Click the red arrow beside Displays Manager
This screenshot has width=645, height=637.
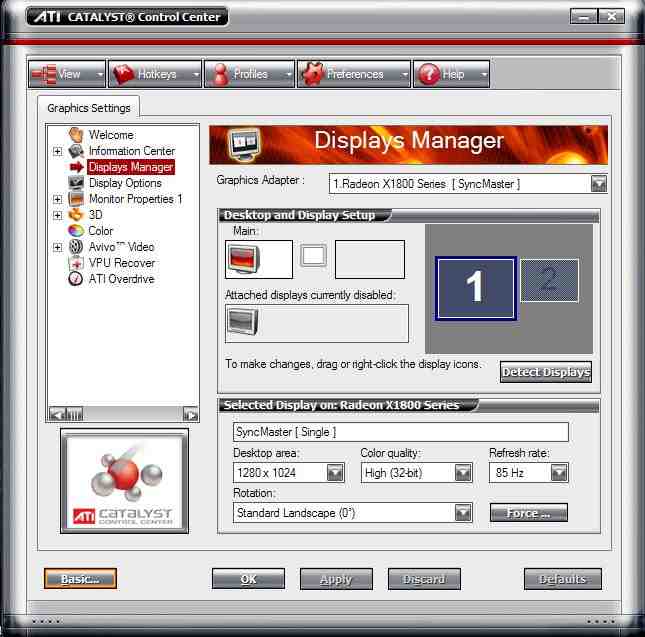[77, 167]
